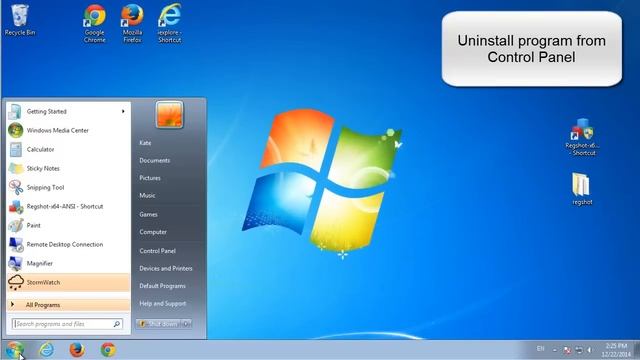Image resolution: width=640 pixels, height=360 pixels.
Task: Select the Remote Desktop Connection label text
Action: coord(65,244)
